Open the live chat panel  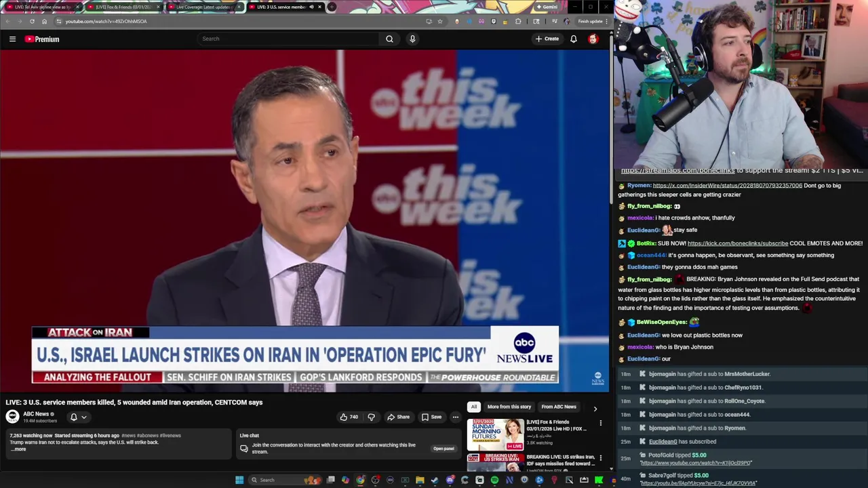pos(443,449)
